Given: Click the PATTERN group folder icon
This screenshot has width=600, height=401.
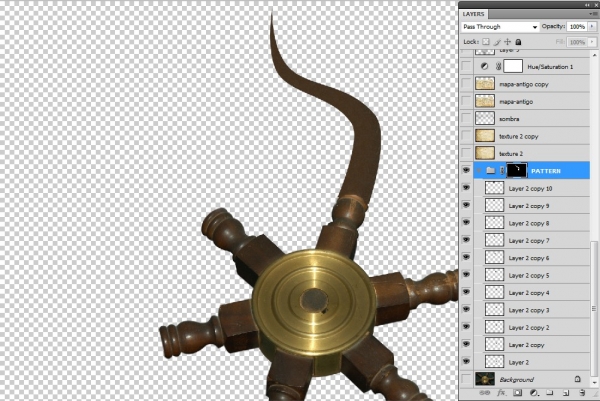Looking at the screenshot, I should (491, 171).
